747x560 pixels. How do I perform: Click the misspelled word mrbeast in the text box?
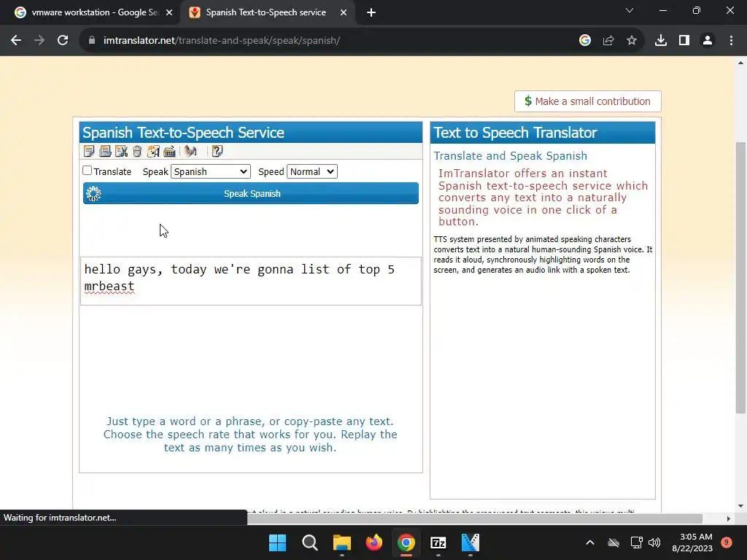[109, 286]
